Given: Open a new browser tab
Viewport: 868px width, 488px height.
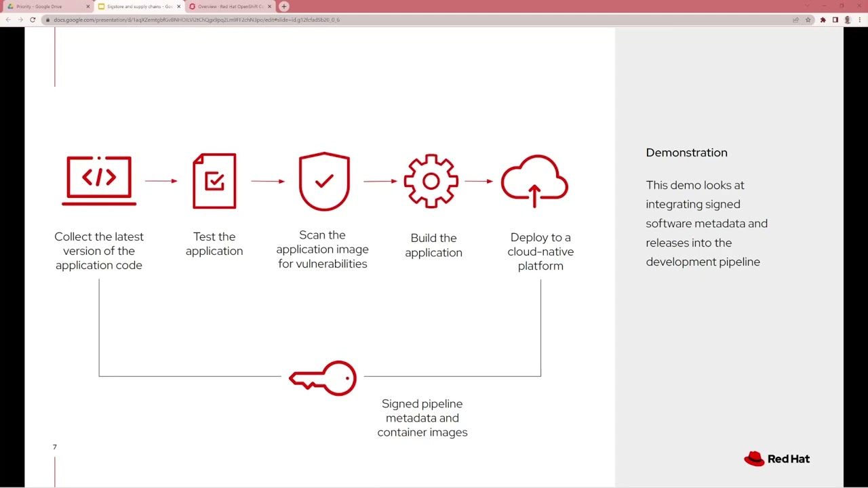Looking at the screenshot, I should [x=284, y=6].
